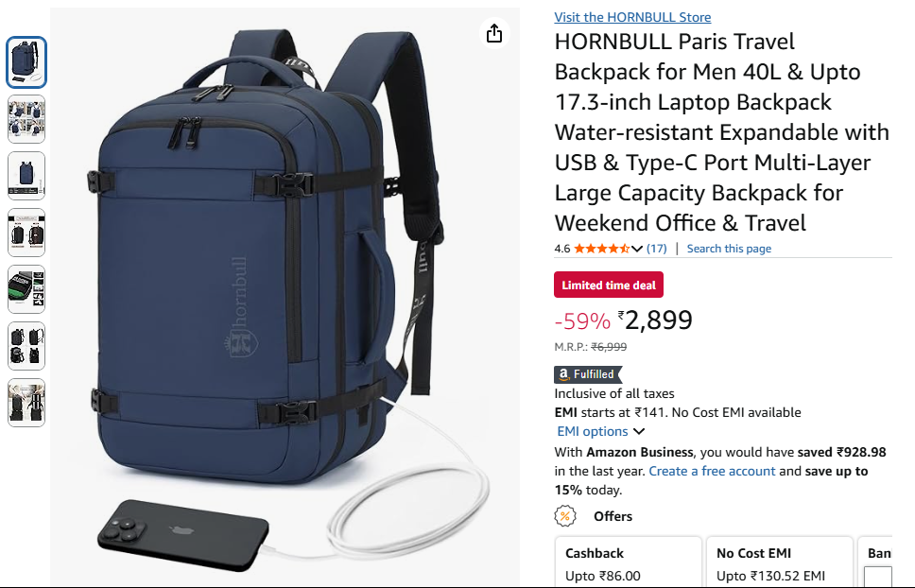Select the second collage thumbnail

(26, 119)
